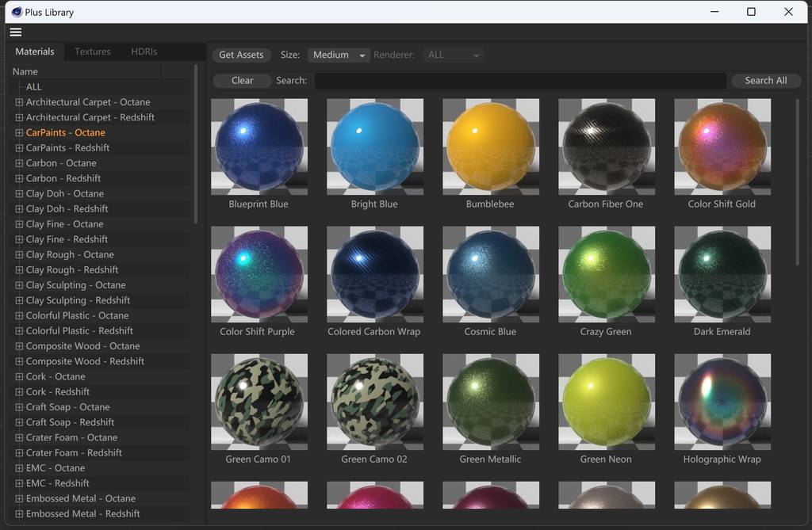The width and height of the screenshot is (812, 530).
Task: Expand the Architectural Carpet - Octane category
Action: 20,102
